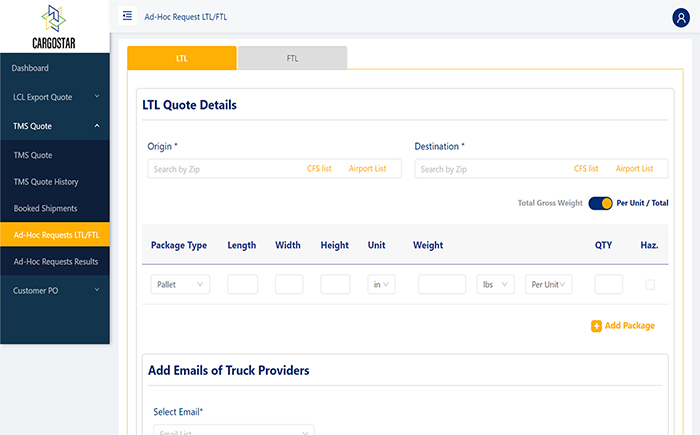This screenshot has width=700, height=435.
Task: Open the Pallet package type dropdown
Action: pyautogui.click(x=180, y=284)
